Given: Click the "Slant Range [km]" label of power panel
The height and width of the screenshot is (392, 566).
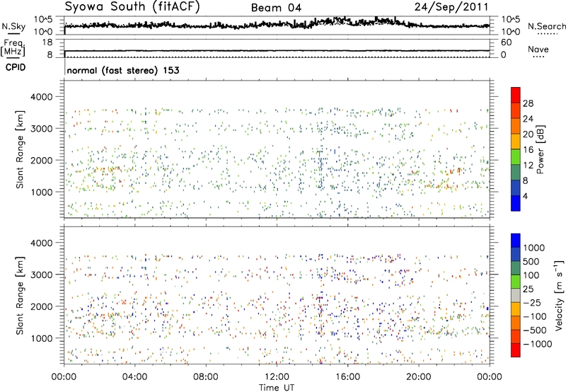Looking at the screenshot, I should (x=20, y=149).
